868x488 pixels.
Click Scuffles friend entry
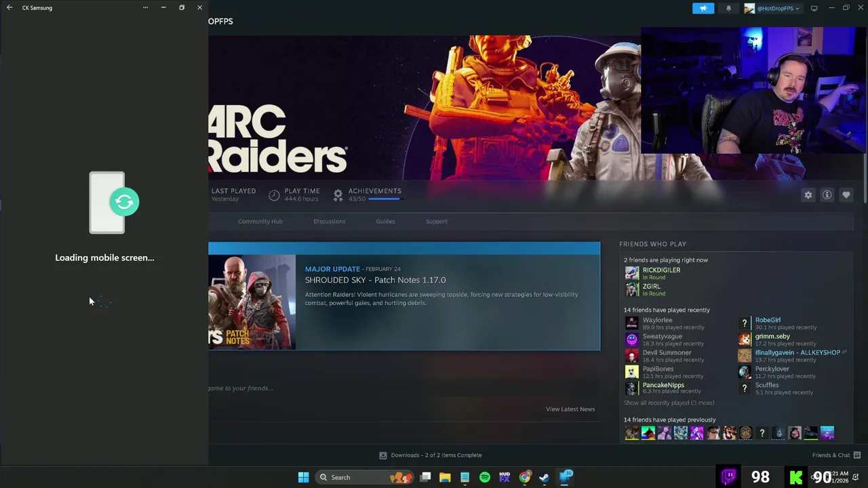point(776,388)
